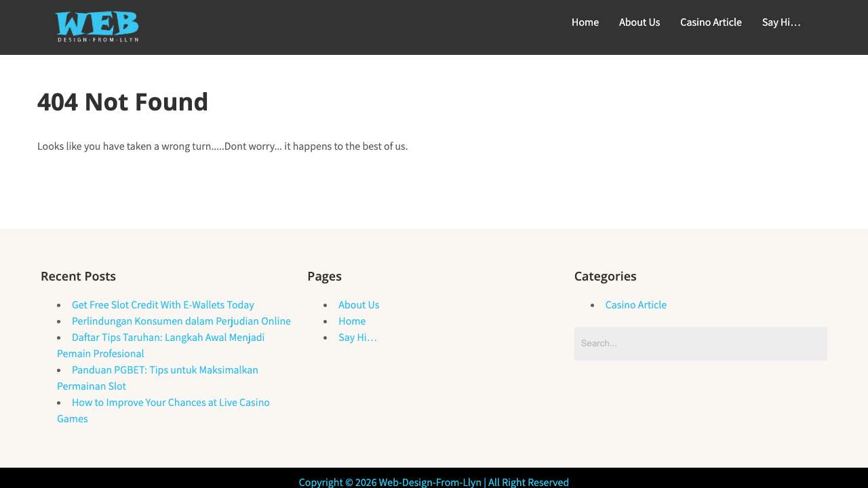868x488 pixels.
Task: Click the '404 Not Found' heading
Action: pos(123,102)
